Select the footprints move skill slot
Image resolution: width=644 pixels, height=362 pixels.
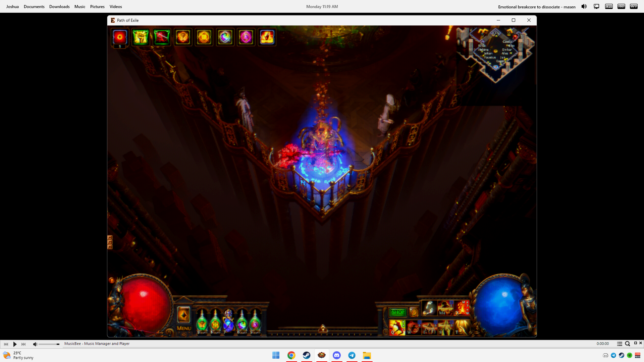pos(429,308)
